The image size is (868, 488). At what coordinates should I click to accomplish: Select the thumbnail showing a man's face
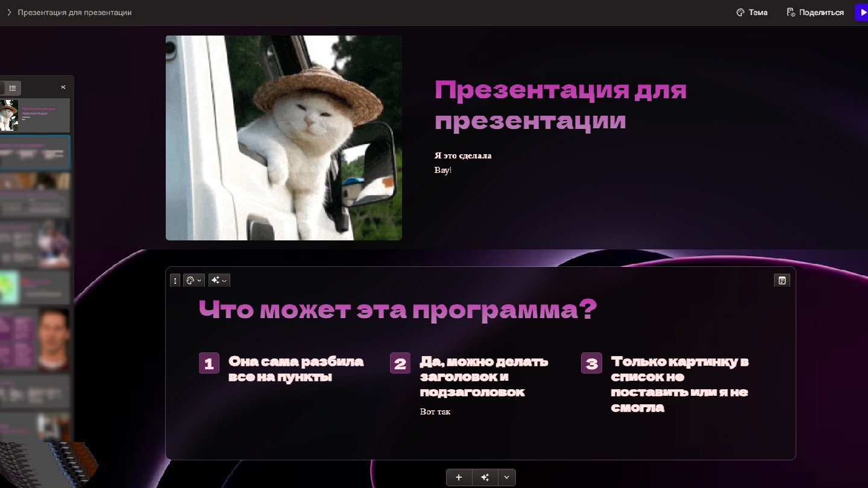pyautogui.click(x=34, y=340)
